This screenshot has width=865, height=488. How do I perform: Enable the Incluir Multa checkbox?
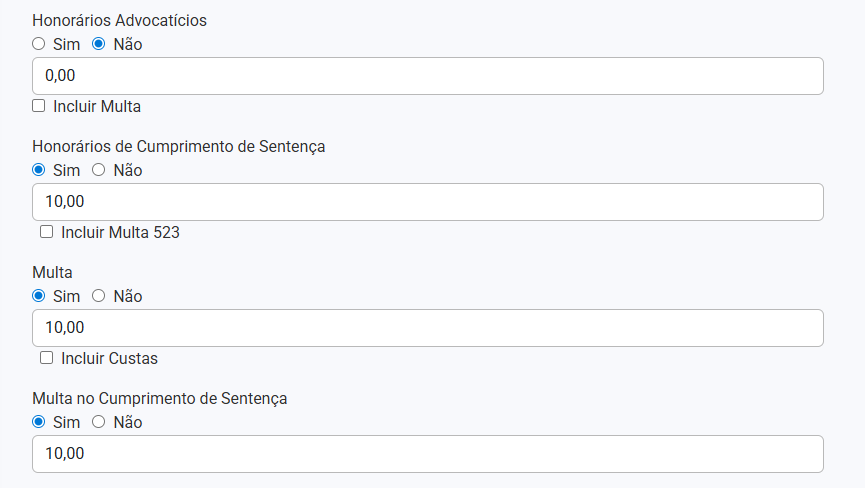point(39,106)
